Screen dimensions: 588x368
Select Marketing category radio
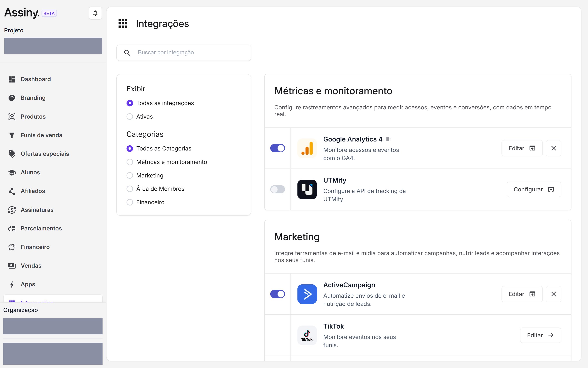[x=130, y=175]
